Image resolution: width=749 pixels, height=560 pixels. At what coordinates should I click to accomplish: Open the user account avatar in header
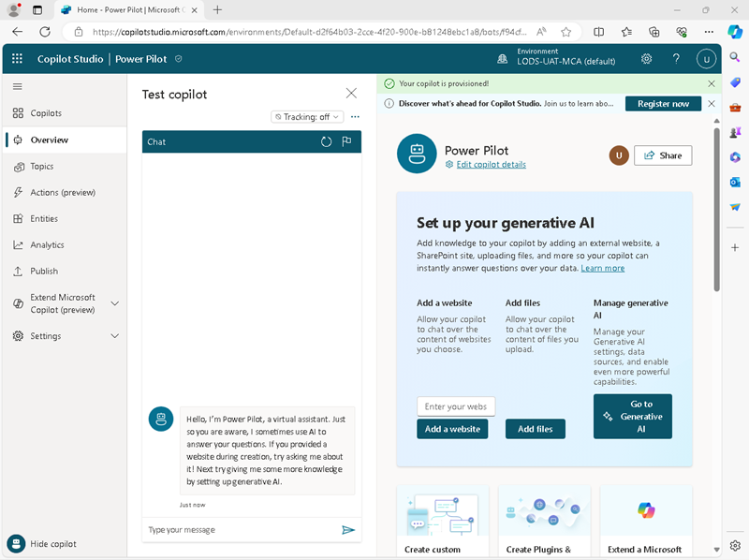pyautogui.click(x=706, y=59)
